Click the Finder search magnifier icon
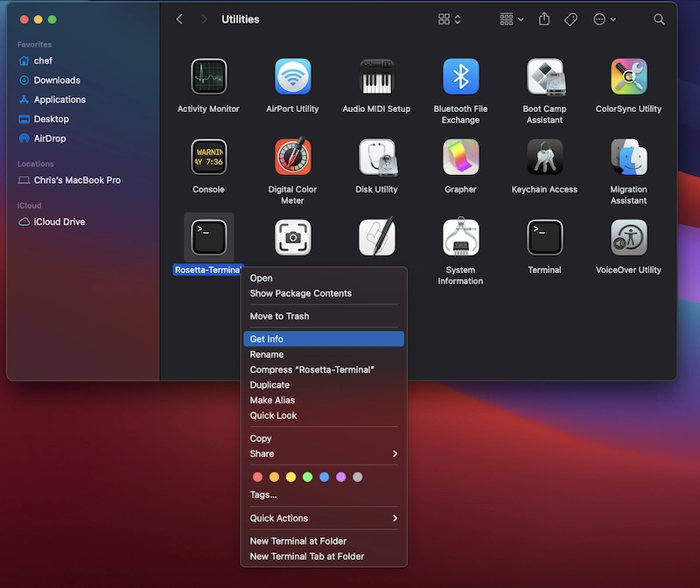Viewport: 700px width, 588px height. pyautogui.click(x=659, y=19)
